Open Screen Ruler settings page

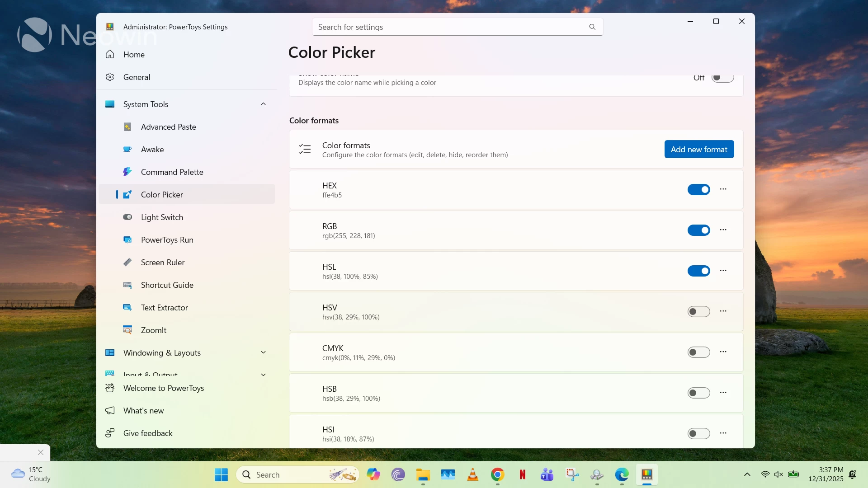click(x=186, y=263)
